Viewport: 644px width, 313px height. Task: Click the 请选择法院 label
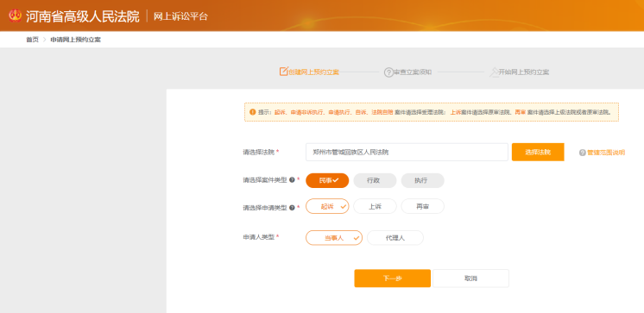click(x=259, y=153)
